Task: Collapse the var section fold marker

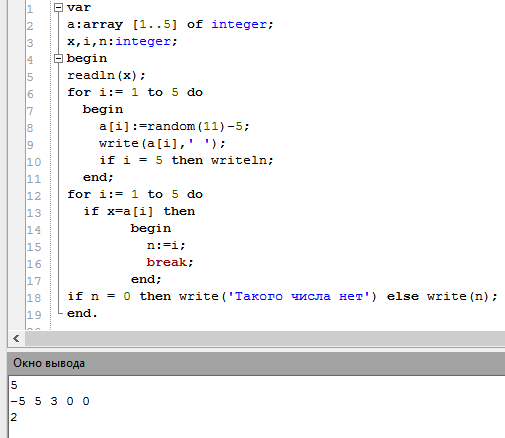Action: click(x=58, y=8)
